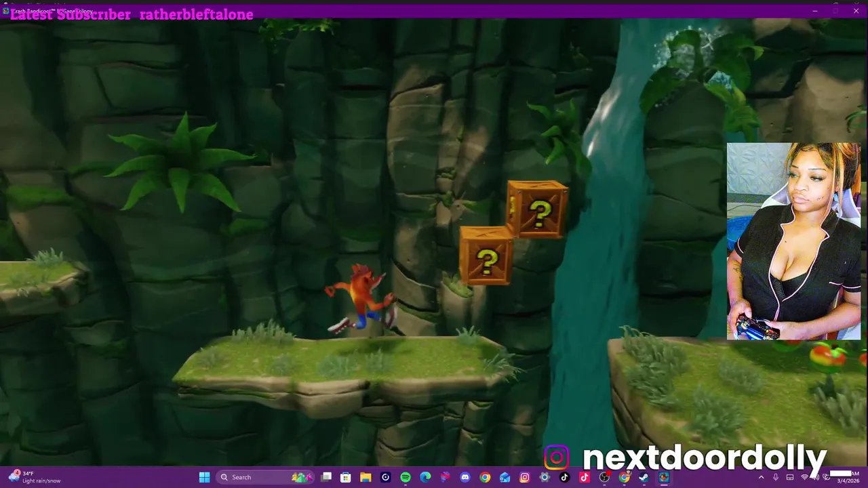Open Spotify from the taskbar
868x488 pixels.
406,477
